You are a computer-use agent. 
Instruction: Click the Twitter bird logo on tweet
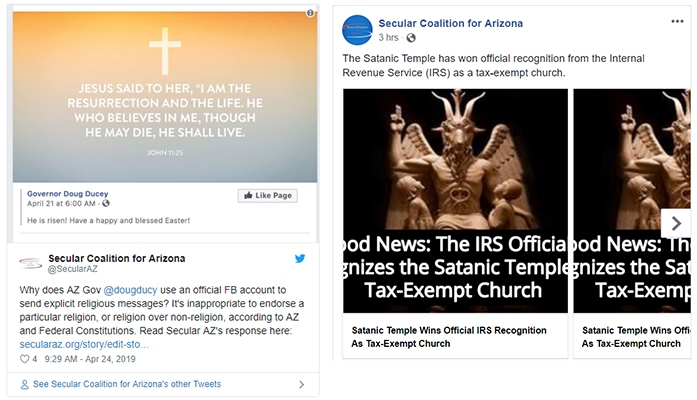(299, 259)
